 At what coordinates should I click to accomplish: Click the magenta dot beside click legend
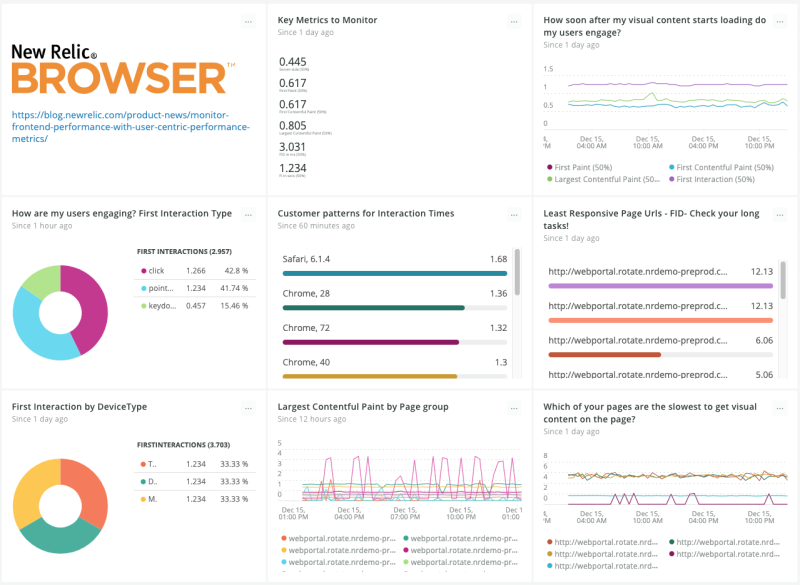click(x=145, y=270)
